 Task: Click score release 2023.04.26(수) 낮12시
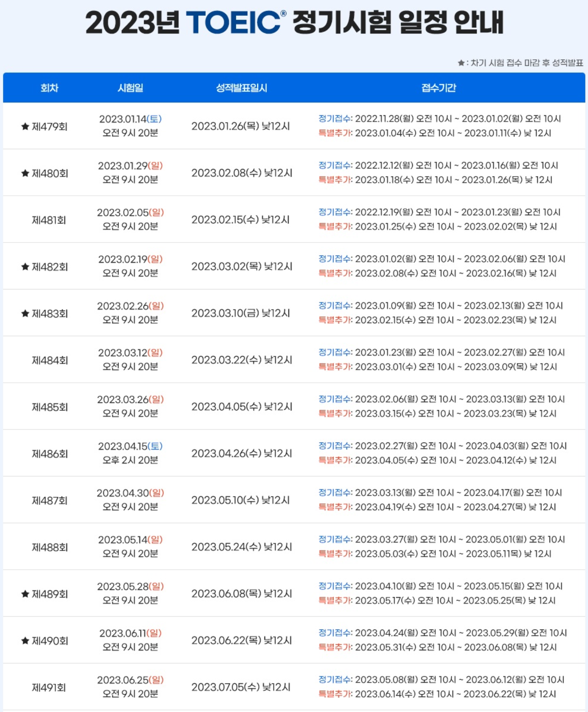242,454
